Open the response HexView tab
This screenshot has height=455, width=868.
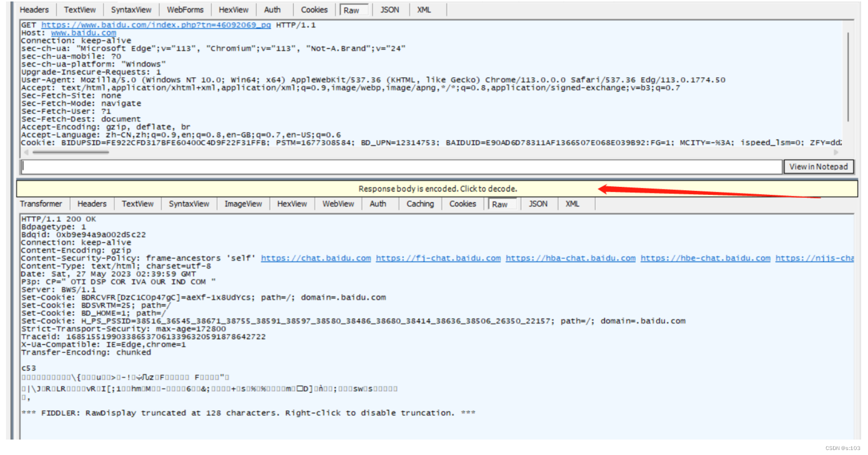point(292,204)
